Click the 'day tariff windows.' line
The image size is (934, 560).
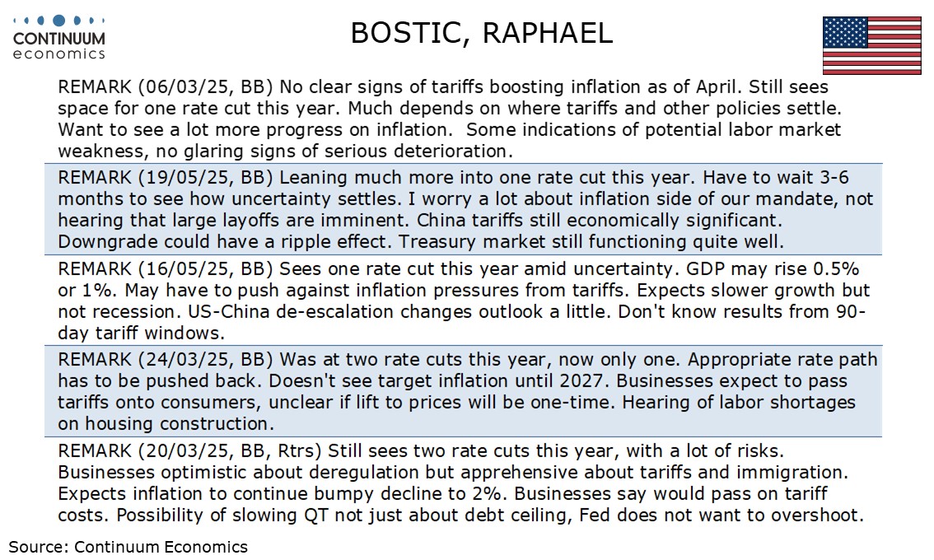click(141, 333)
